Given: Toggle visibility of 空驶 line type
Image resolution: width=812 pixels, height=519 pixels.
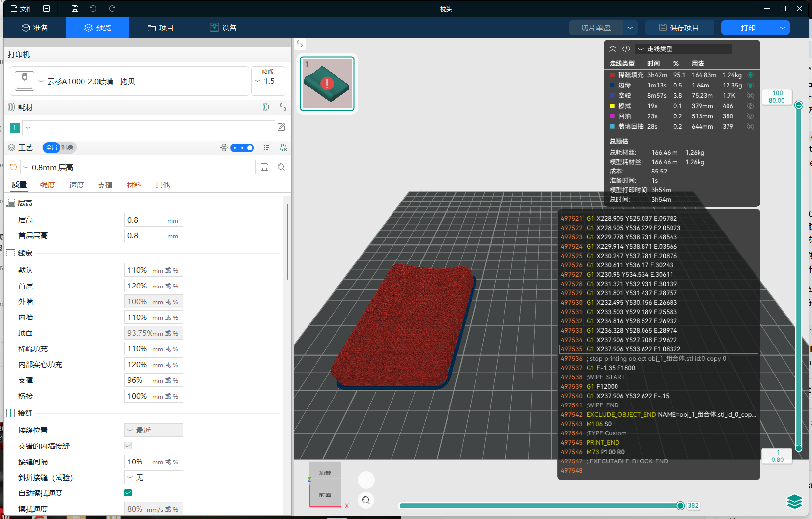Looking at the screenshot, I should (x=750, y=96).
